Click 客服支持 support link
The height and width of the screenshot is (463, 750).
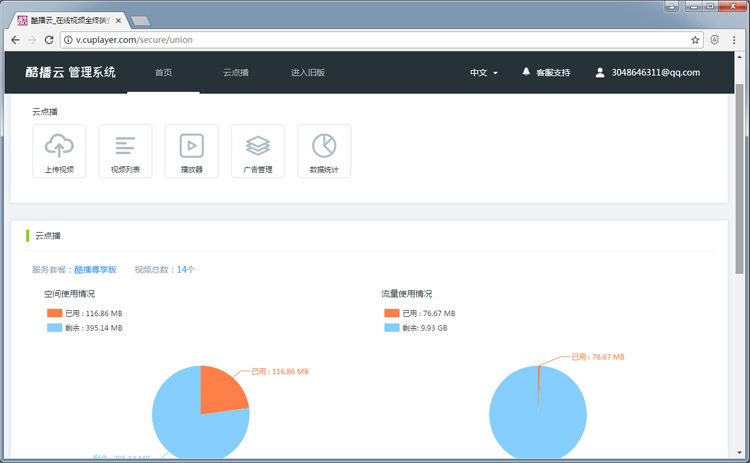[553, 73]
